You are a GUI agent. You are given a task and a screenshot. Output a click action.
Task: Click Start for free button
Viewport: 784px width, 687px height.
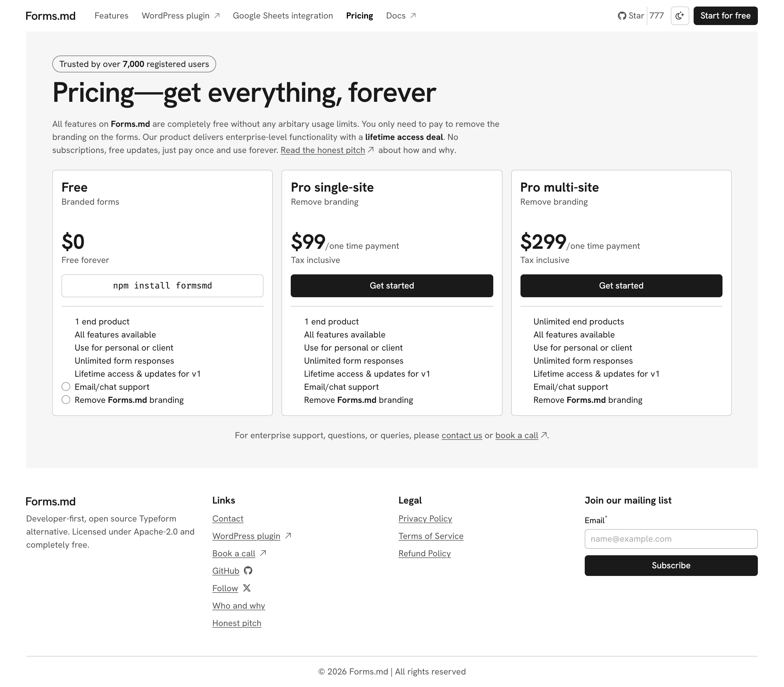pos(725,16)
